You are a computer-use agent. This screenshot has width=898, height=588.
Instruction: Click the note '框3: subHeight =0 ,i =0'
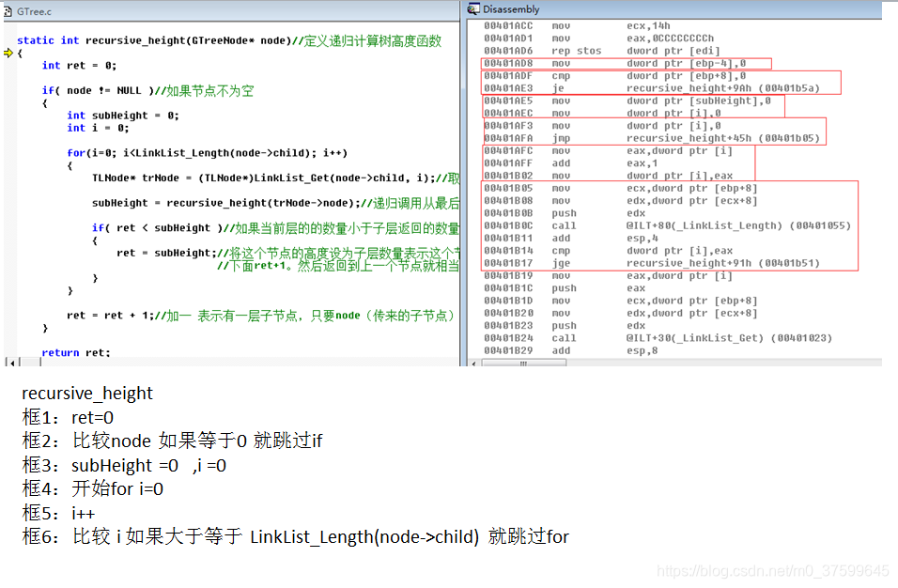click(x=124, y=465)
